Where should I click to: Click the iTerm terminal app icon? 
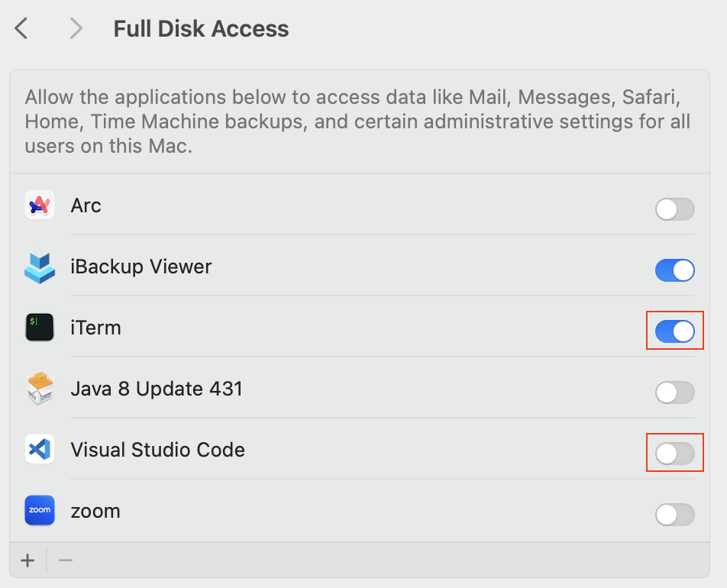click(x=39, y=328)
